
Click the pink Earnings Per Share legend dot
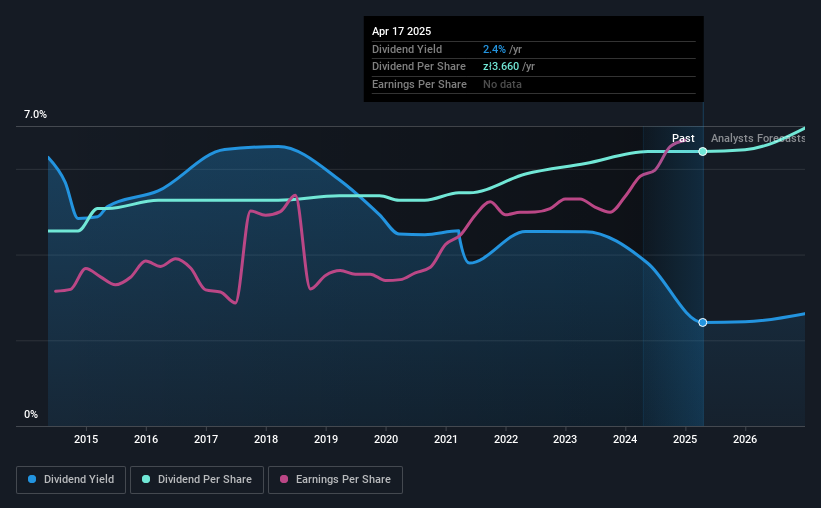point(284,479)
